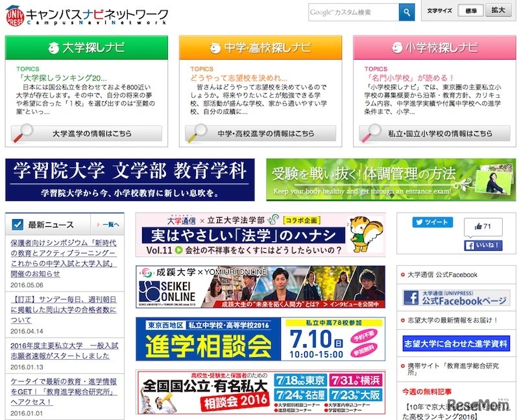Click the face mascot icon in 小学校探しナビ
The width and height of the screenshot is (519, 420).
click(x=396, y=48)
